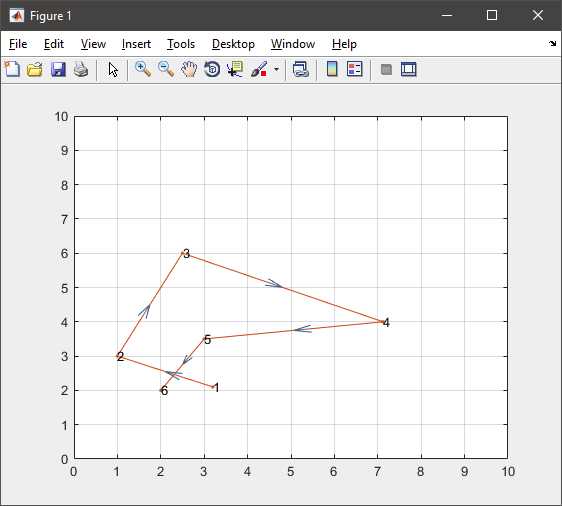Screen dimensions: 562x506
Task: Click the New Figure icon
Action: point(12,69)
